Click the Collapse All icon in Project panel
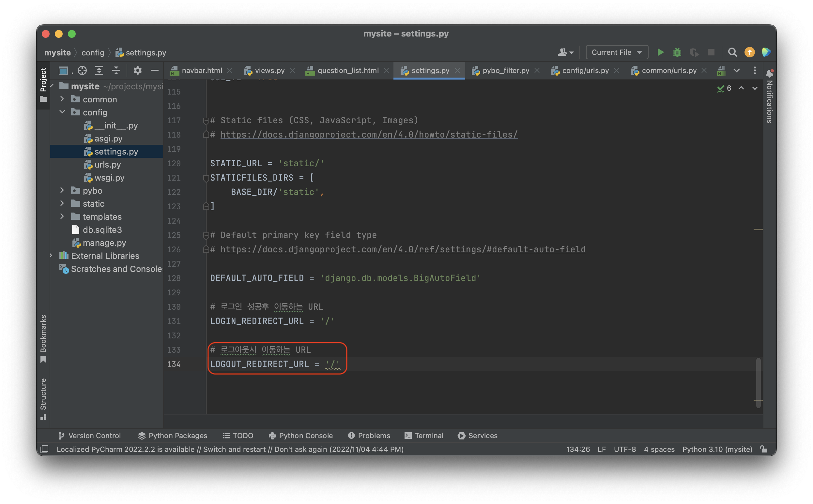This screenshot has height=504, width=813. click(116, 70)
